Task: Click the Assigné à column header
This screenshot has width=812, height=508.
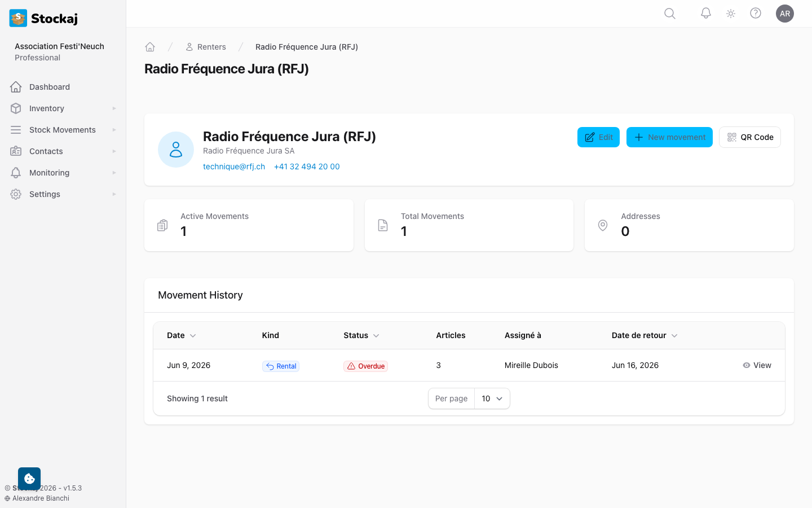Action: (x=523, y=335)
